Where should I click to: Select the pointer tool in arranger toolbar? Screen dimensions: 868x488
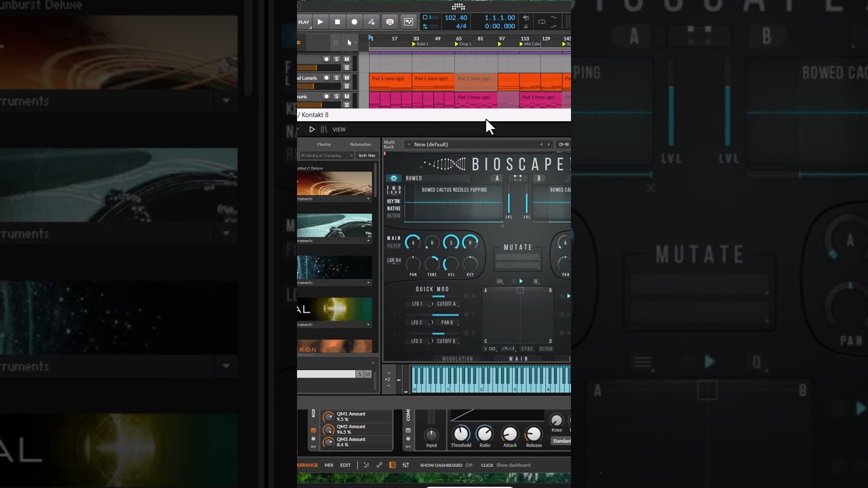click(x=349, y=43)
